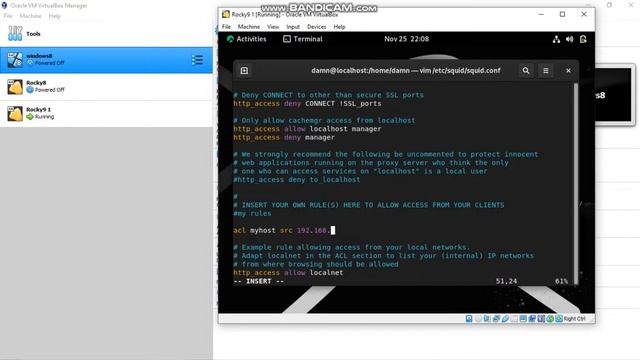Minimize the Rocky9 1 VM window
This screenshot has height=360, width=640.
[x=541, y=14]
